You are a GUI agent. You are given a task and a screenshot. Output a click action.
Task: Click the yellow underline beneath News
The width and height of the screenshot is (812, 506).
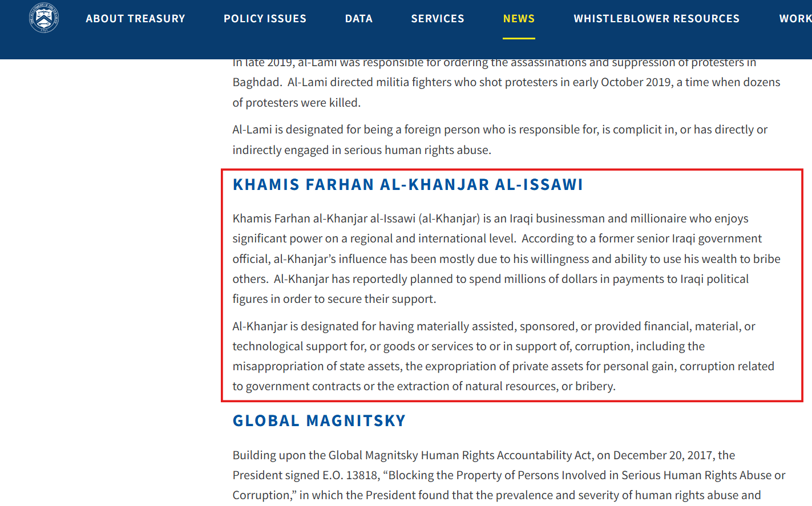pyautogui.click(x=519, y=38)
